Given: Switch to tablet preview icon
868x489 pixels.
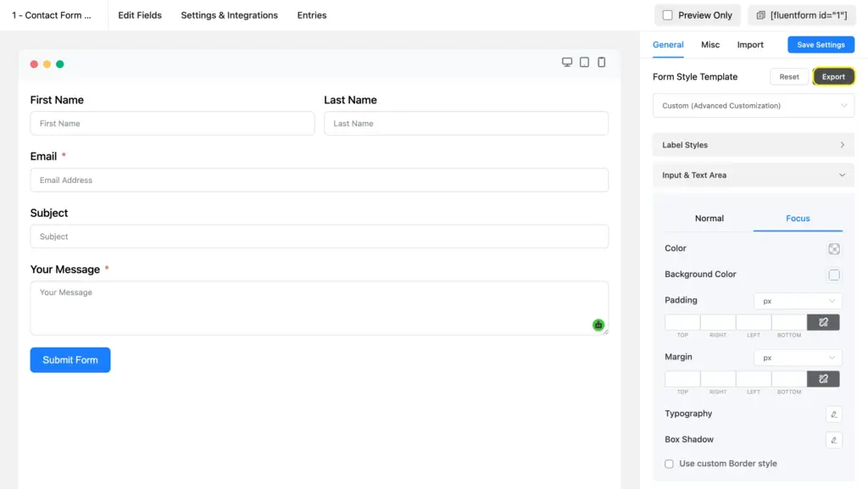Looking at the screenshot, I should pyautogui.click(x=584, y=62).
